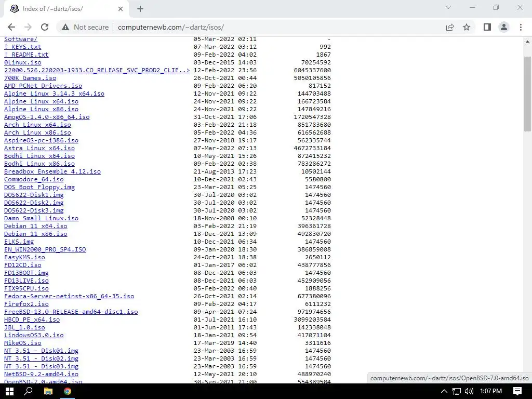Share this page via share icon
Viewport: 532px width, 399px height.
pyautogui.click(x=450, y=27)
